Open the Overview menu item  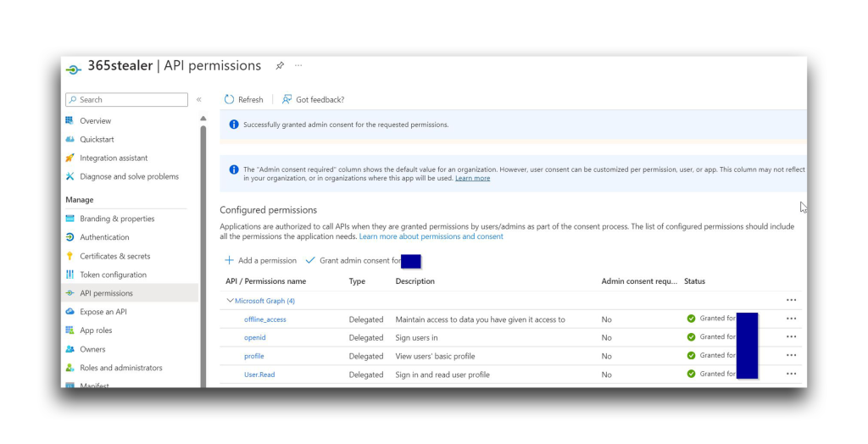tap(95, 120)
